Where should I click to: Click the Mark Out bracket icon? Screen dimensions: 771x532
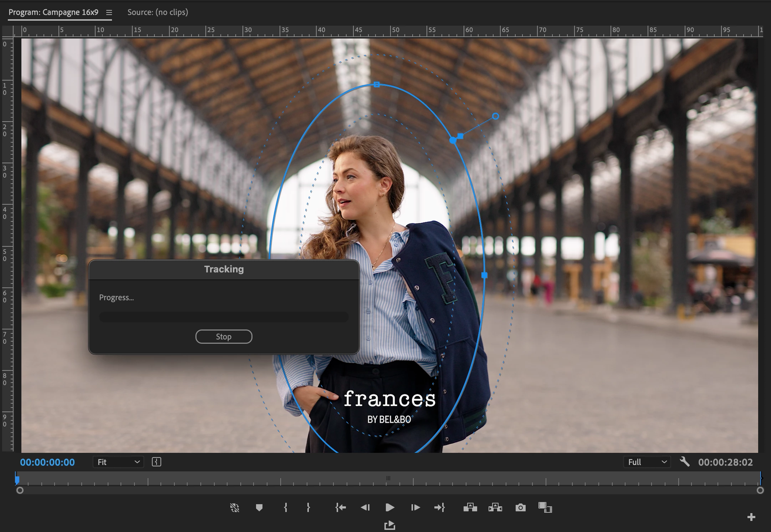308,507
